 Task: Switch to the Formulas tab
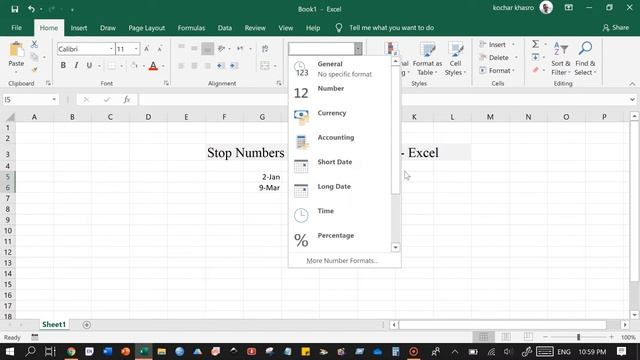191,28
